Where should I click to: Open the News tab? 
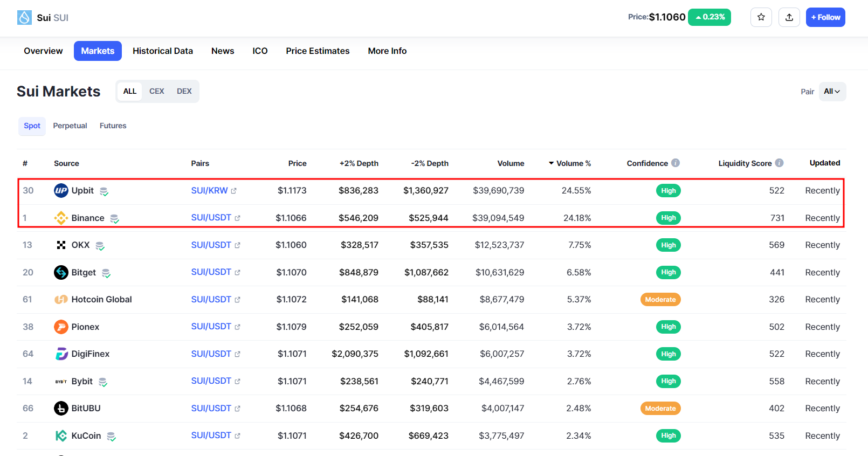point(223,51)
